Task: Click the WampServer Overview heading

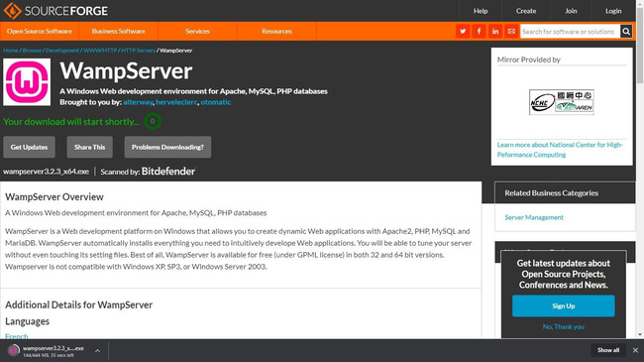Action: pyautogui.click(x=54, y=197)
